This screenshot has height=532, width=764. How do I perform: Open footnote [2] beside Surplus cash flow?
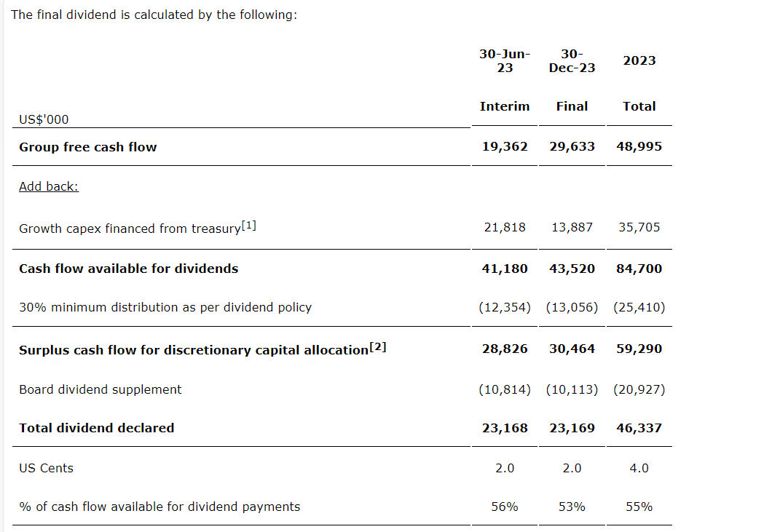click(378, 347)
